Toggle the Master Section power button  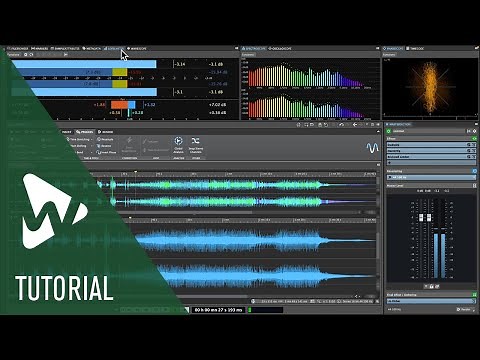(x=389, y=131)
